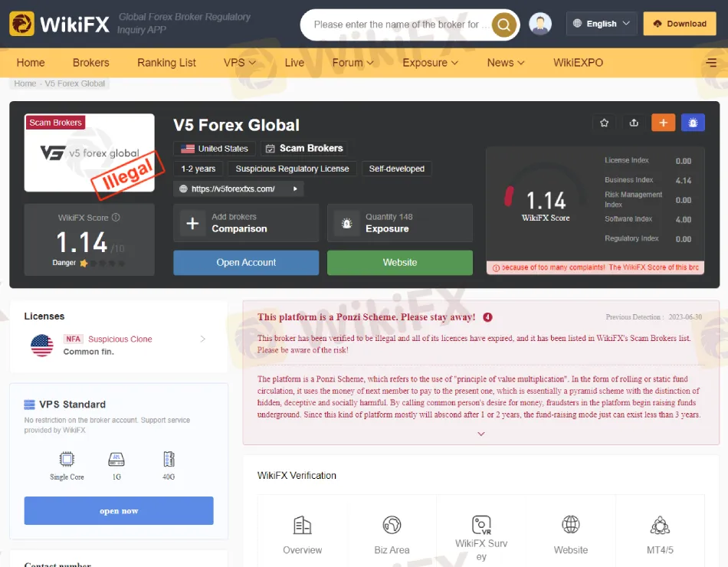Viewport: 728px width, 567px height.
Task: Click the License Index value 0.00
Action: (x=683, y=161)
